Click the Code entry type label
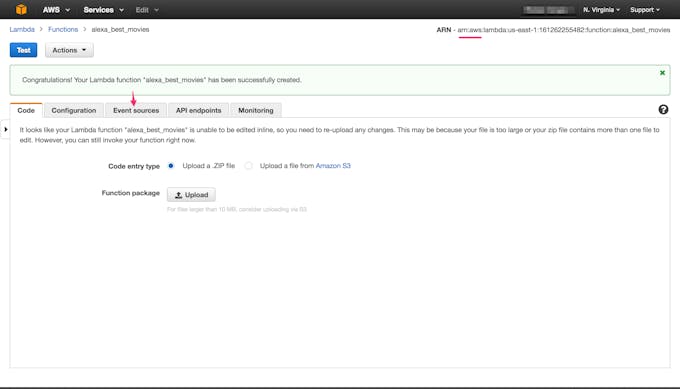This screenshot has height=389, width=680. [134, 166]
